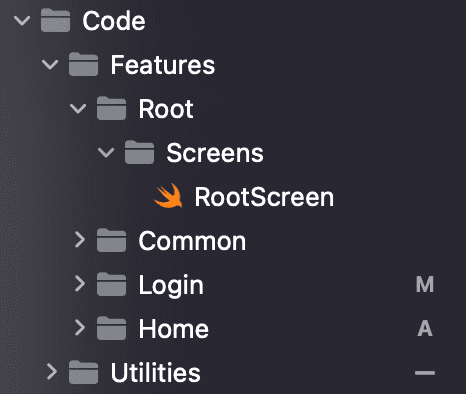Select the Screens folder name
This screenshot has height=394, width=466.
click(x=215, y=153)
